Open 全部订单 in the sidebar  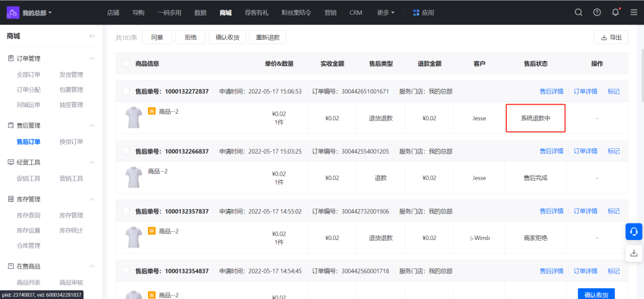coord(29,74)
